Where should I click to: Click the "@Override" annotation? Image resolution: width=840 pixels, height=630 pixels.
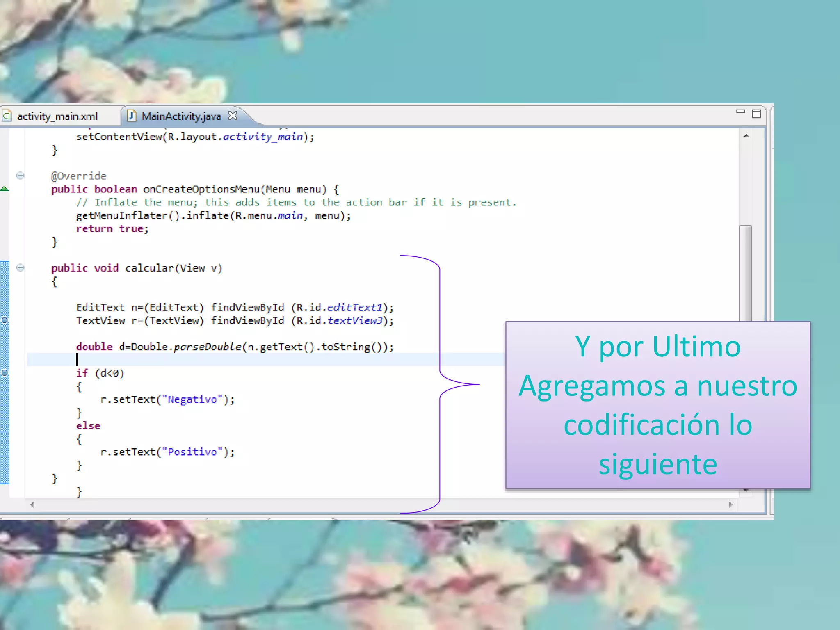[x=79, y=176]
